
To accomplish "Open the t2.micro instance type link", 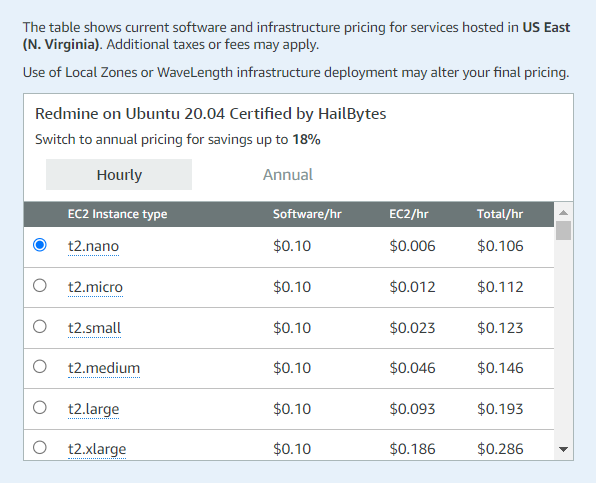I will (x=95, y=287).
